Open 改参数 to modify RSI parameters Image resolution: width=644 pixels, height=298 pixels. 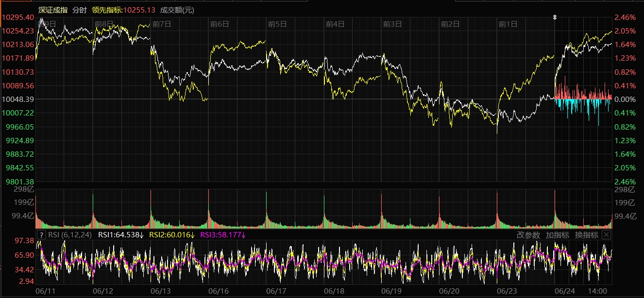click(528, 235)
